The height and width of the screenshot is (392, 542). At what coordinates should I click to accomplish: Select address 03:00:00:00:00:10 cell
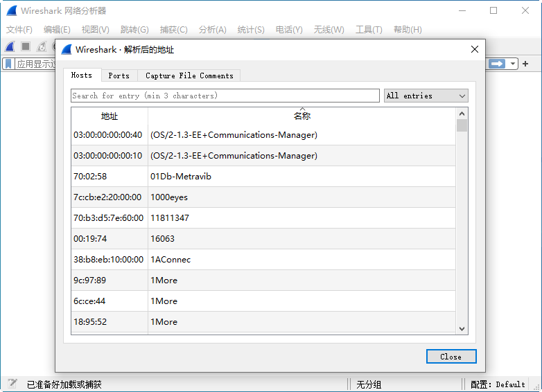[110, 155]
